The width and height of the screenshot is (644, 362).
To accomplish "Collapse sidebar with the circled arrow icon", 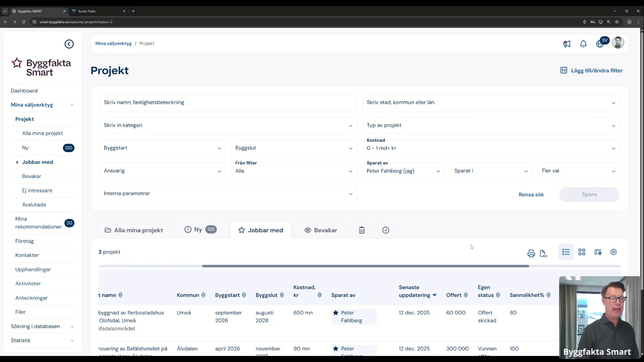I will pos(69,44).
